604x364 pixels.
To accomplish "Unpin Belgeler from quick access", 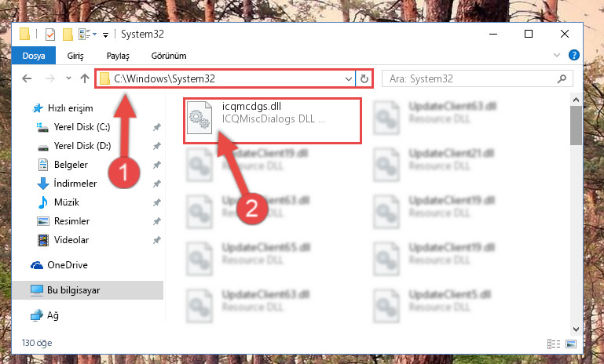I will coord(157,165).
